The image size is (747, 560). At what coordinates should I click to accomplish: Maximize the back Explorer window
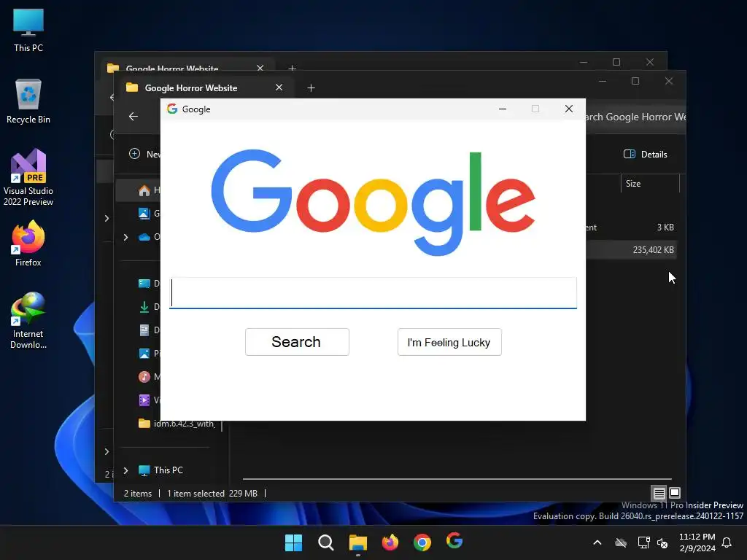click(616, 62)
